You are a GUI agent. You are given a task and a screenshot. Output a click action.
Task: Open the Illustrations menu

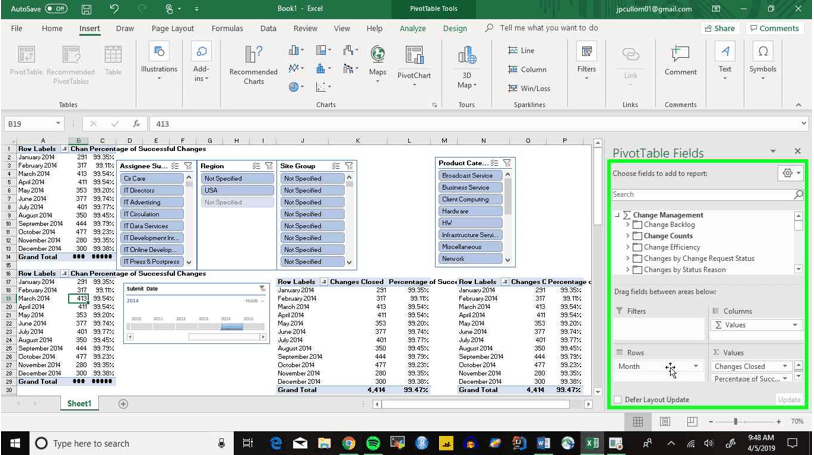159,61
